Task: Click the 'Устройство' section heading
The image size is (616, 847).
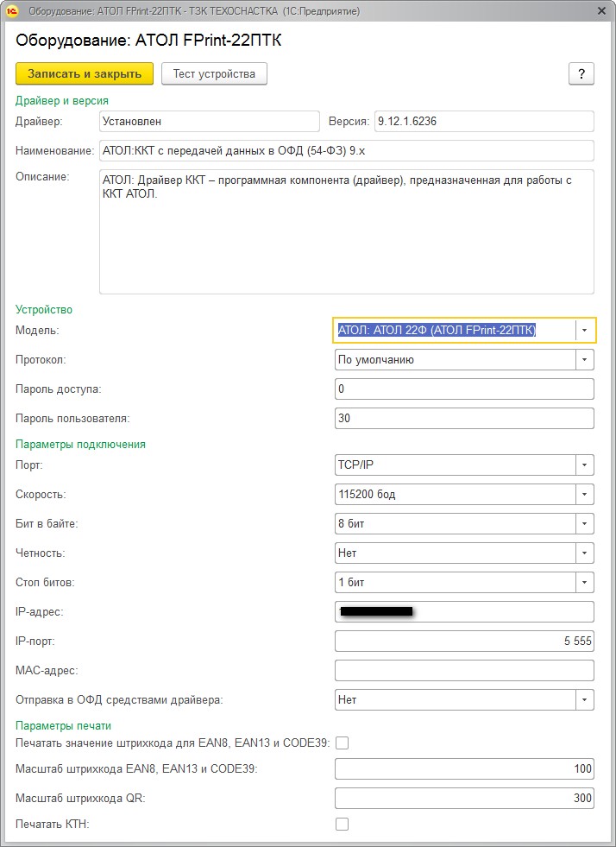Action: pyautogui.click(x=44, y=309)
